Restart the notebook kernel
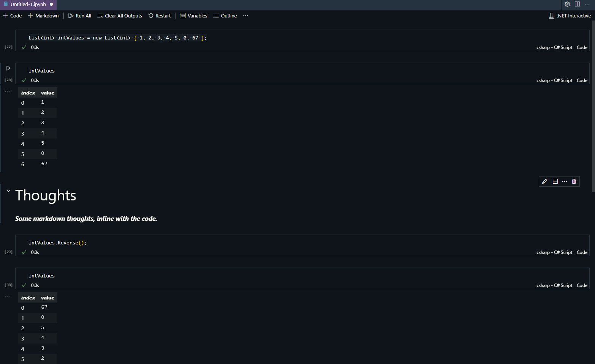 [160, 16]
